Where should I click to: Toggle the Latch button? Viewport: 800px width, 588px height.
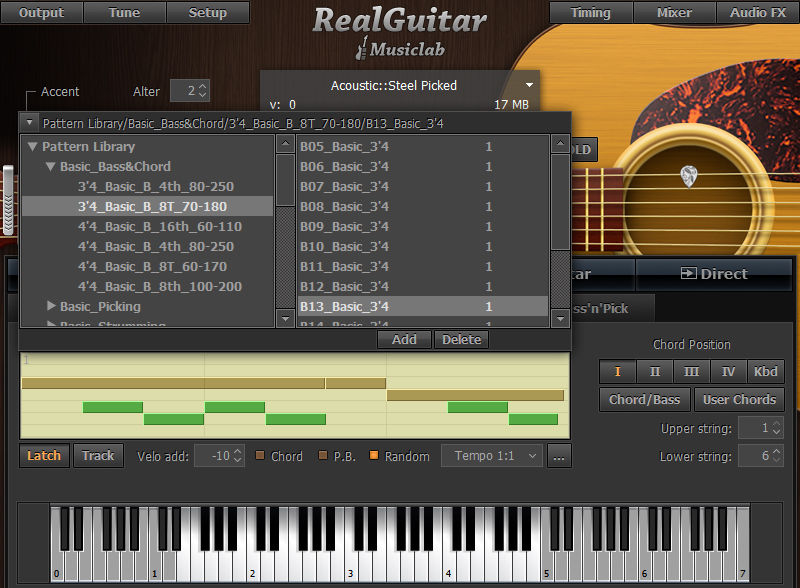coord(44,455)
